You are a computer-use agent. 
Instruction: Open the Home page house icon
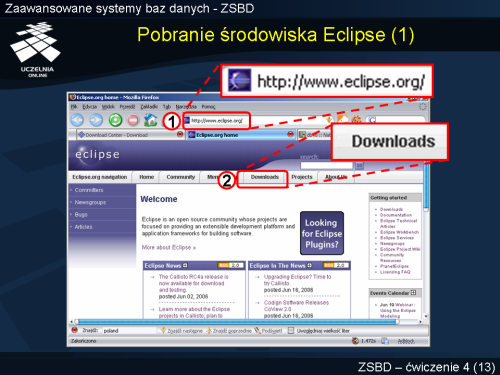click(150, 120)
